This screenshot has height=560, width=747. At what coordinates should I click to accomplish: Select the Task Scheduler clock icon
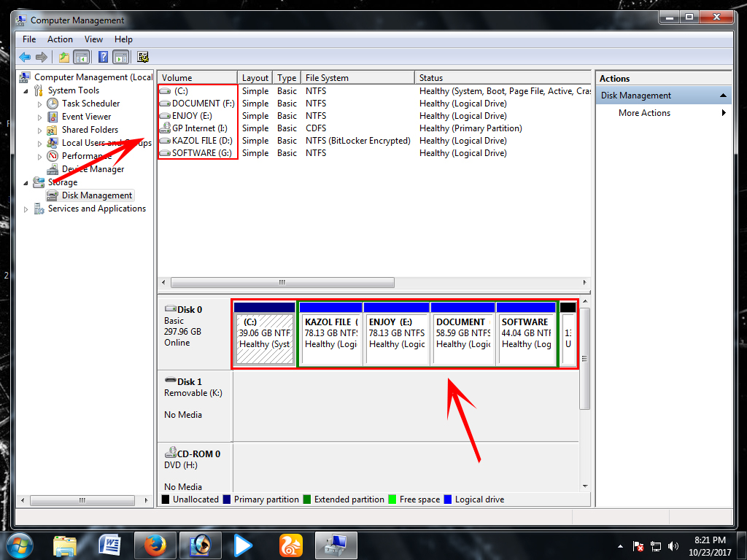coord(53,104)
